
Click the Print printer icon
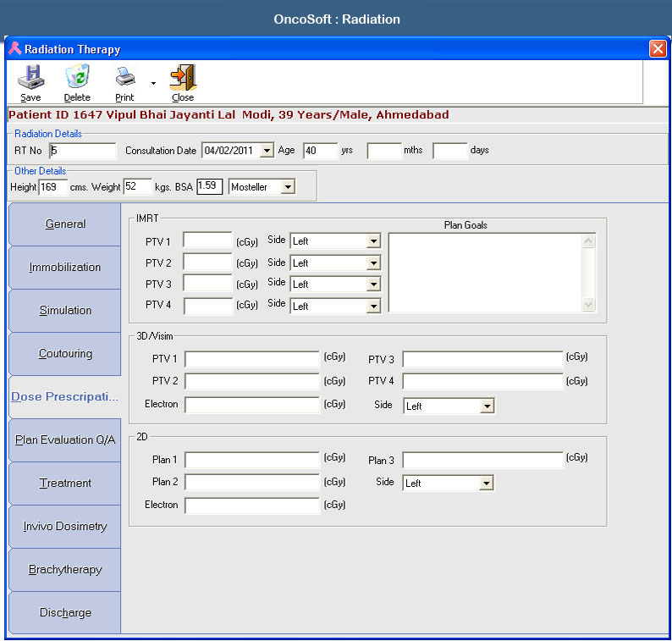tap(125, 77)
